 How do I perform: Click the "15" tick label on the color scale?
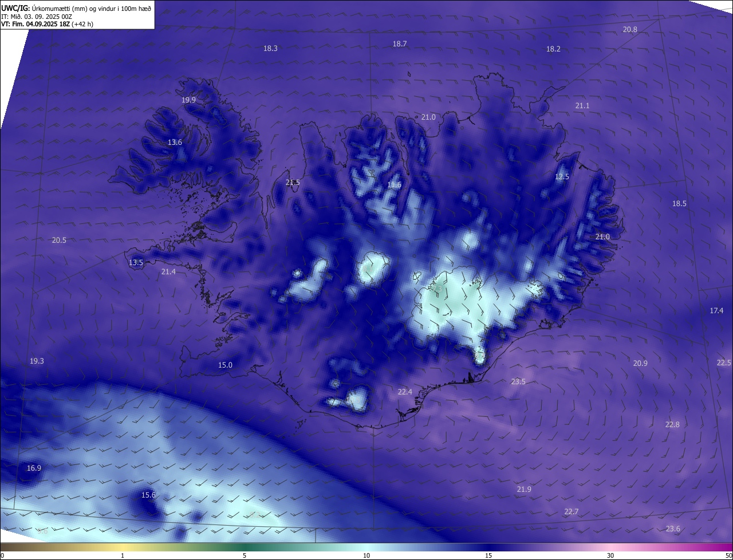(x=488, y=556)
